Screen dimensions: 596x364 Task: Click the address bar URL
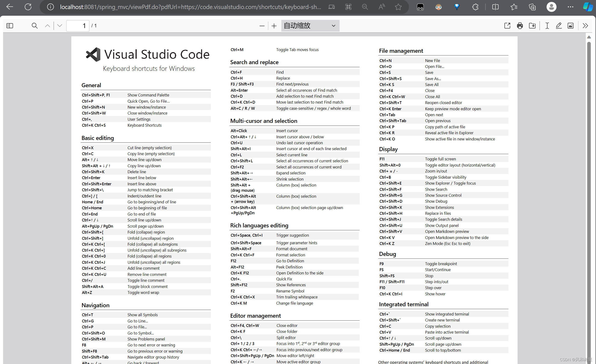(x=190, y=7)
